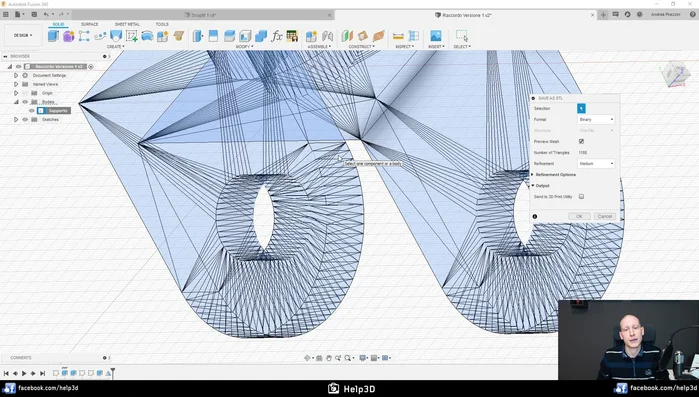This screenshot has height=397, width=699.
Task: Click Cancel in Save As STL dialog
Action: point(604,216)
